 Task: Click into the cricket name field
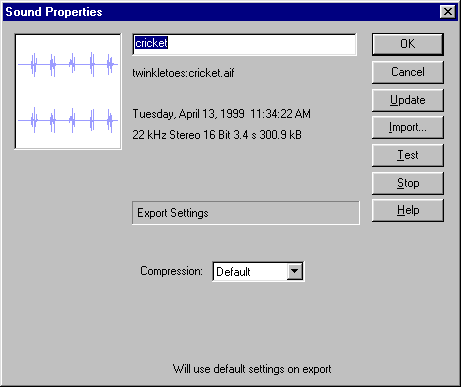pyautogui.click(x=244, y=44)
